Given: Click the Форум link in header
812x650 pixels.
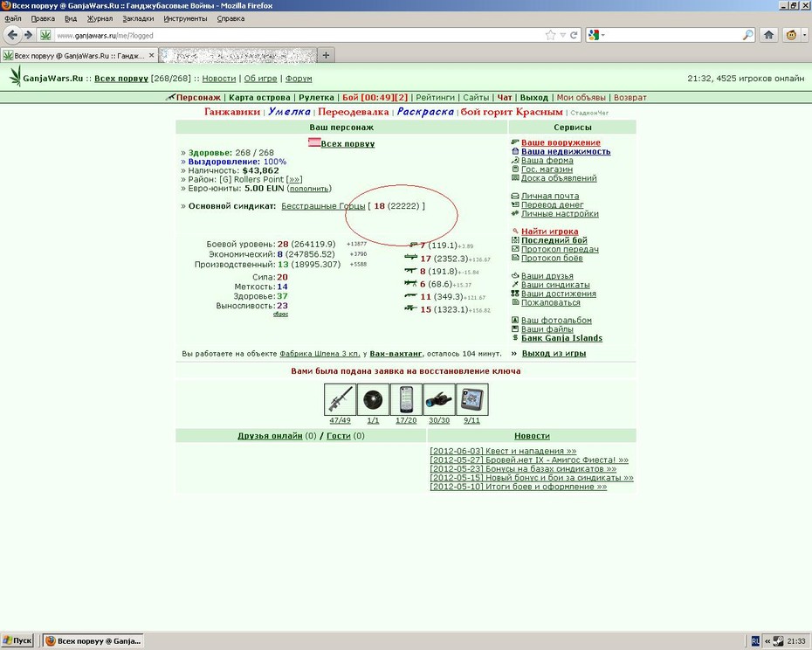Looking at the screenshot, I should [x=299, y=79].
